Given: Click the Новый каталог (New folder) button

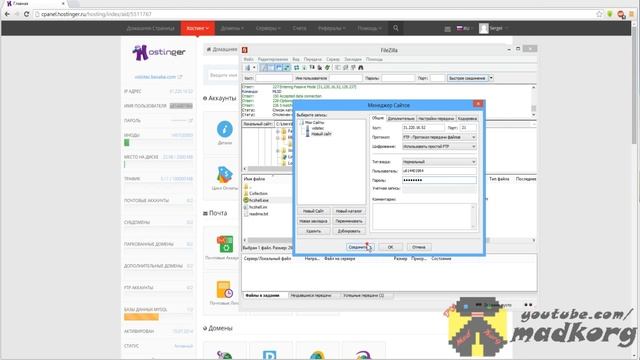Looking at the screenshot, I should [349, 211].
